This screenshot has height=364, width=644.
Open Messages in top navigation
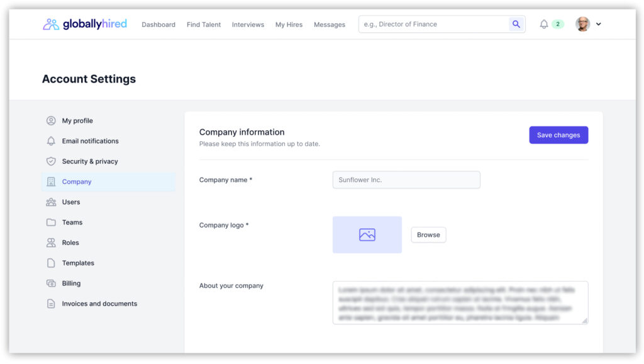point(330,25)
